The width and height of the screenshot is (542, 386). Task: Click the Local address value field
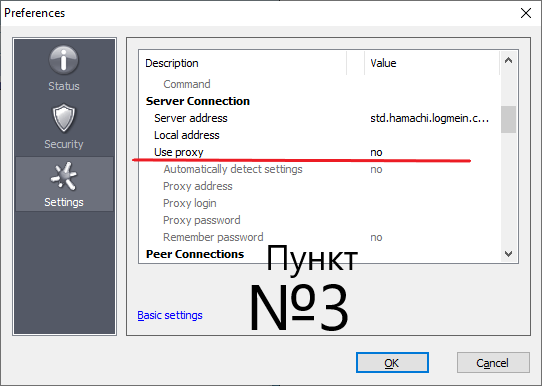[x=432, y=135]
